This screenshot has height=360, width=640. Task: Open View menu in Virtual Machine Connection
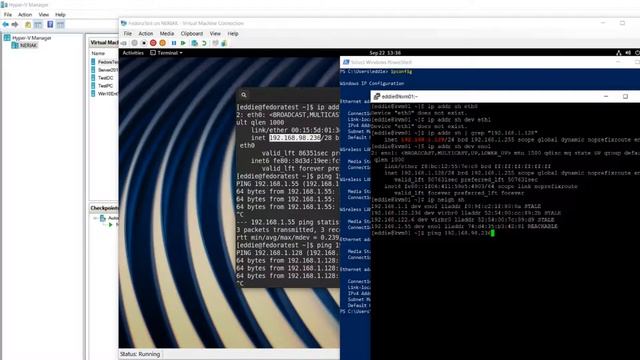tap(215, 33)
